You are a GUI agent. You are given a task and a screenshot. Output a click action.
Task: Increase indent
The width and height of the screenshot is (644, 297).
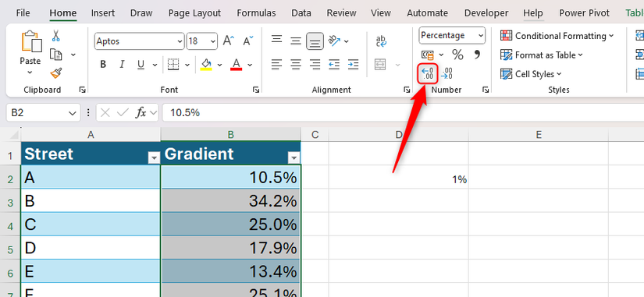click(353, 65)
